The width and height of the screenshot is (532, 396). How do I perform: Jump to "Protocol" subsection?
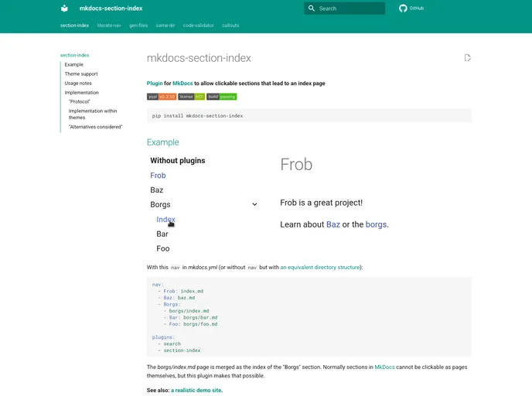(80, 101)
